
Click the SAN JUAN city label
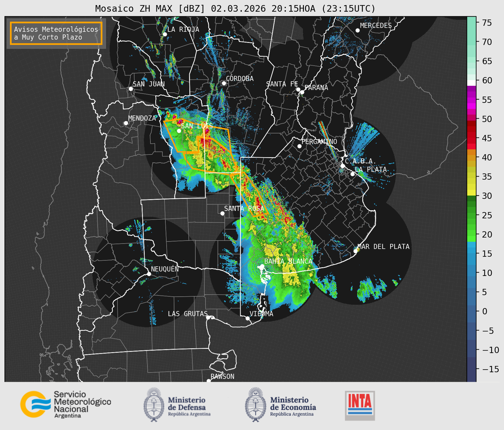149,84
